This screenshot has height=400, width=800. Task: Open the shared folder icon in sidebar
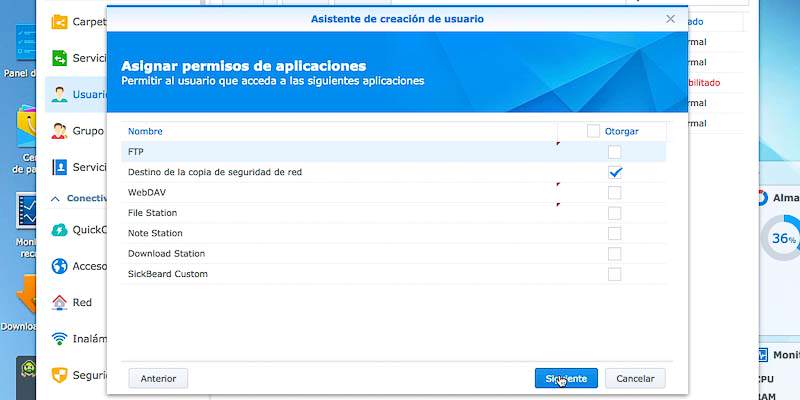[x=59, y=22]
